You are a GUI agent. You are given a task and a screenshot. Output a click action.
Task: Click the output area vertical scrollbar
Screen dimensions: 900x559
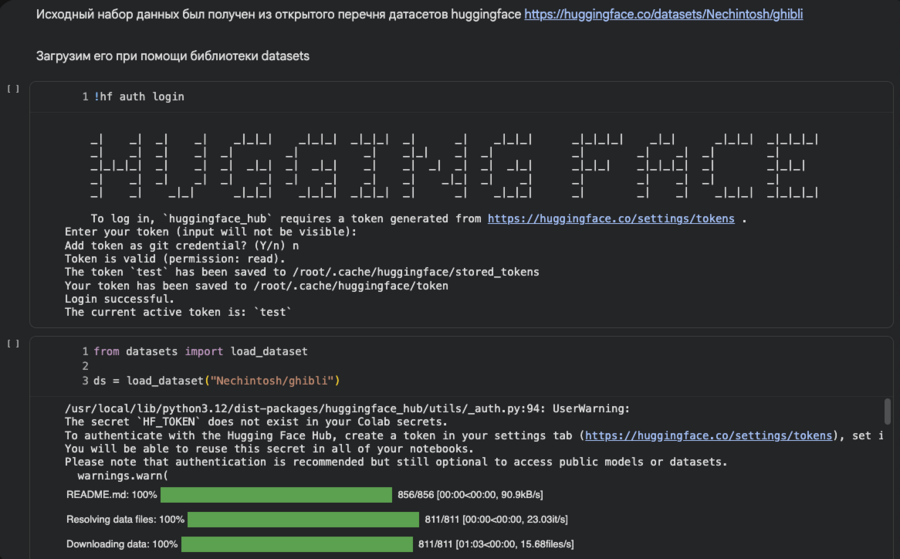click(887, 412)
